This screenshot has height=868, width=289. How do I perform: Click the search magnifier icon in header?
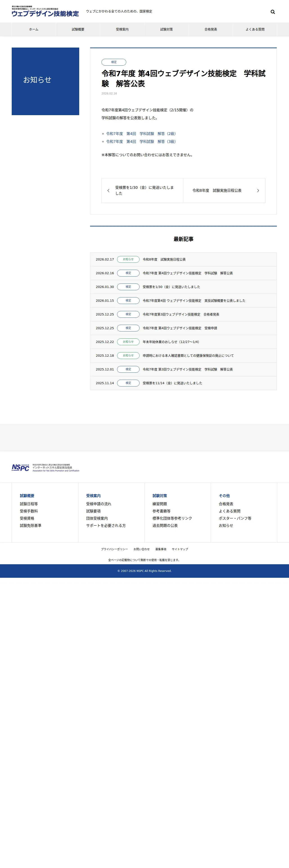tap(273, 12)
